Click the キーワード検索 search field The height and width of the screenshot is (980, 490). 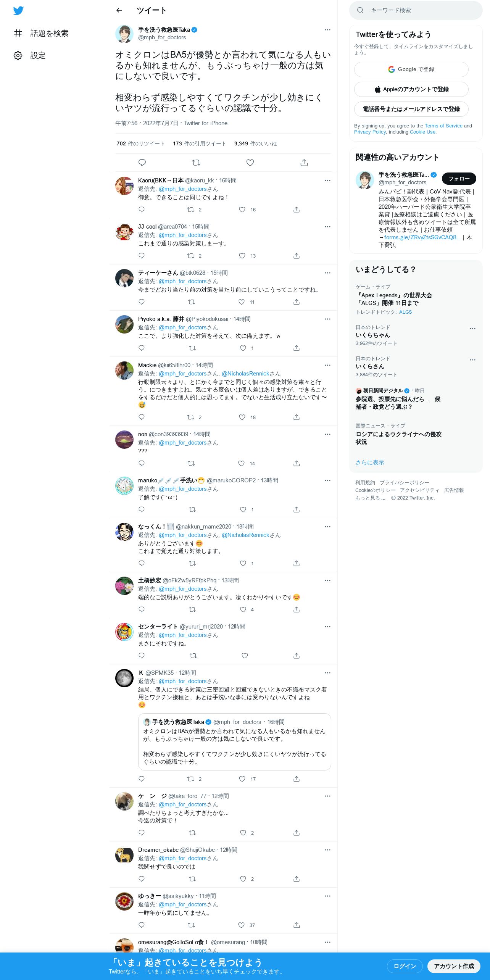click(x=416, y=10)
